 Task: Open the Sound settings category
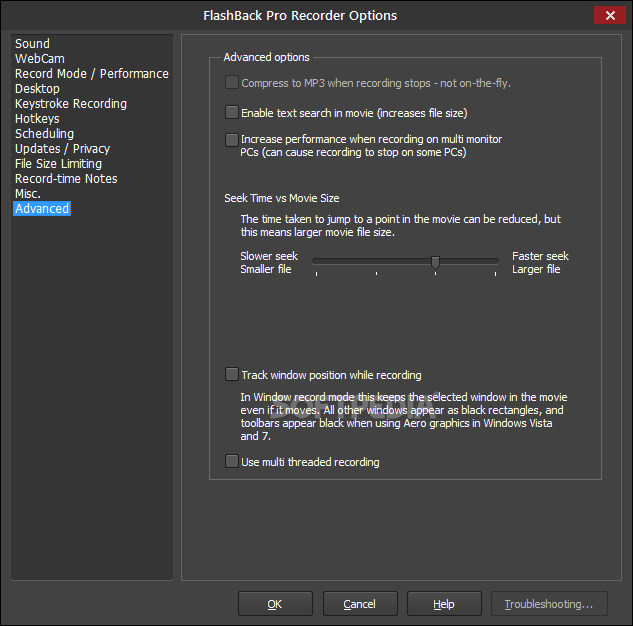pos(32,44)
